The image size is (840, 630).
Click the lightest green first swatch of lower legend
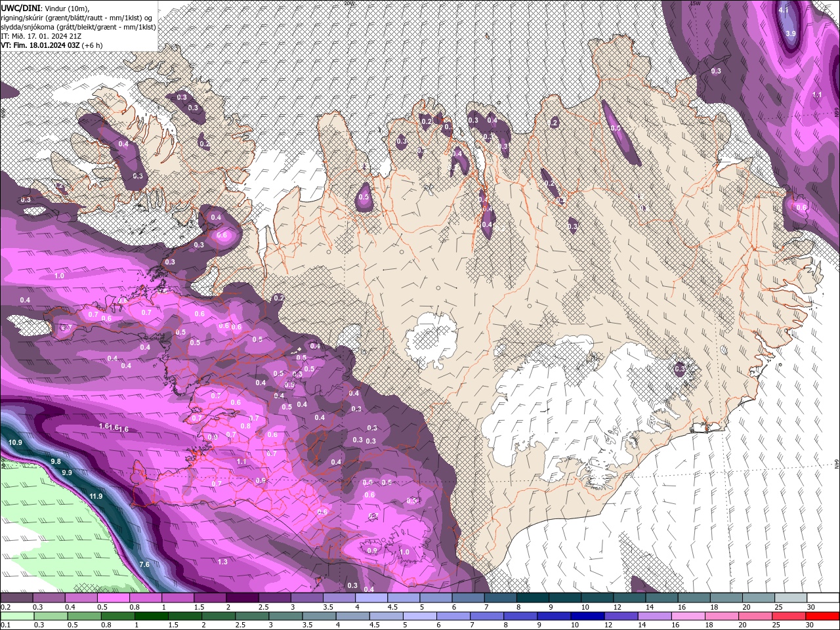pyautogui.click(x=17, y=616)
